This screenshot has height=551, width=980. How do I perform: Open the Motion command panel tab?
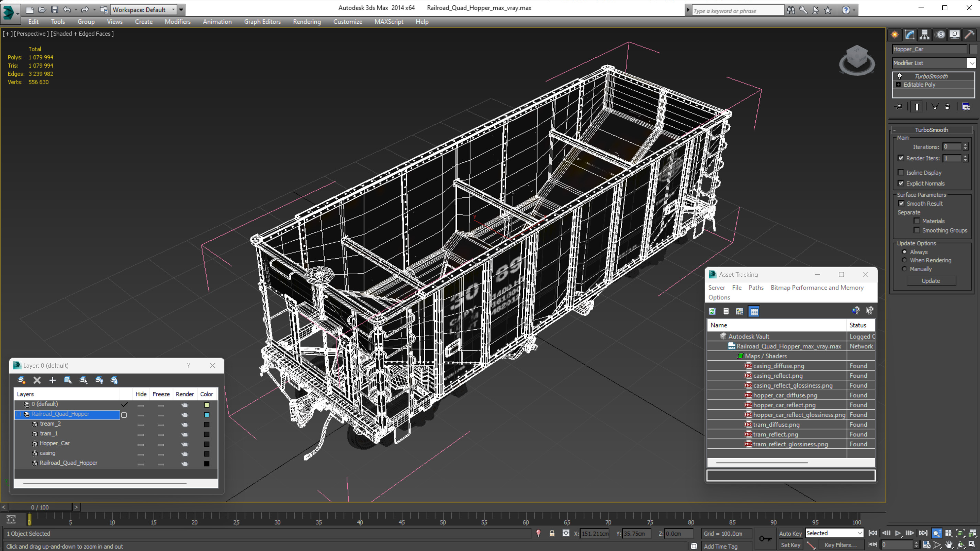click(940, 35)
